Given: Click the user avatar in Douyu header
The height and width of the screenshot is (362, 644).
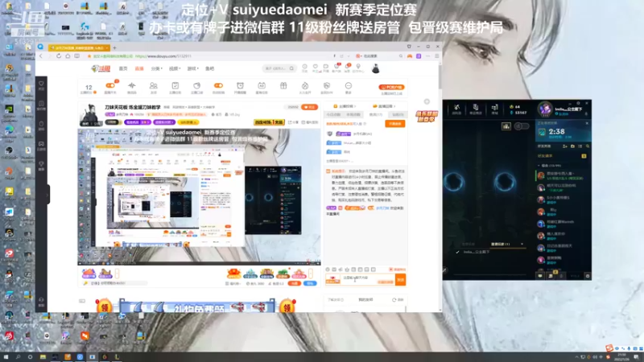Looking at the screenshot, I should click(x=375, y=68).
